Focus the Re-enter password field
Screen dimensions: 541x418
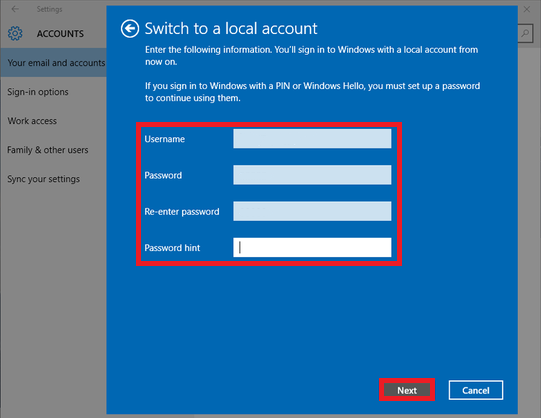tap(312, 211)
